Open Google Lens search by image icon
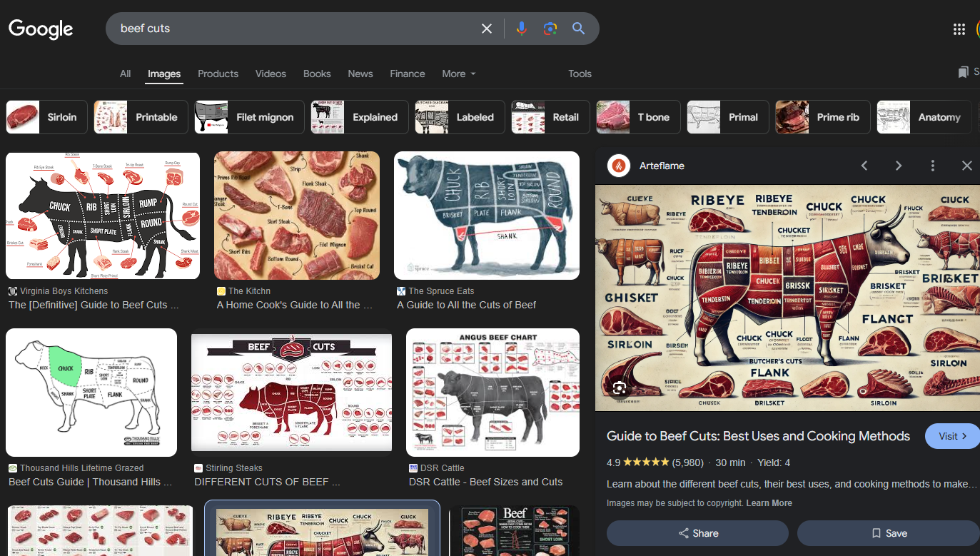Screen dimensions: 980x556 coord(550,29)
